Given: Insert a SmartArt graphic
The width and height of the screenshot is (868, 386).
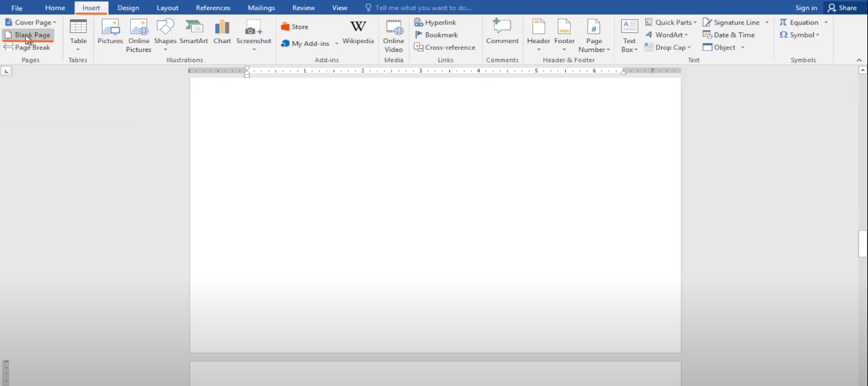Looking at the screenshot, I should [194, 32].
